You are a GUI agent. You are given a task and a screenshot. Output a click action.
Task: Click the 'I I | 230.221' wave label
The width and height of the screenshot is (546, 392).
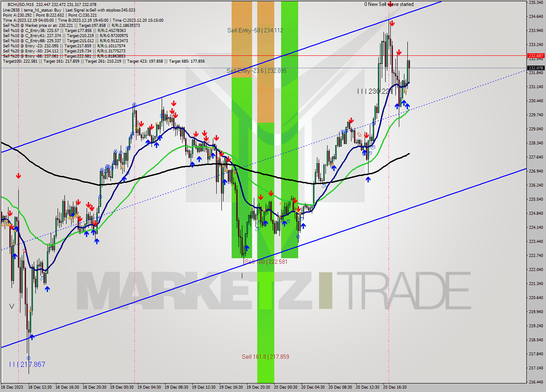(x=375, y=91)
